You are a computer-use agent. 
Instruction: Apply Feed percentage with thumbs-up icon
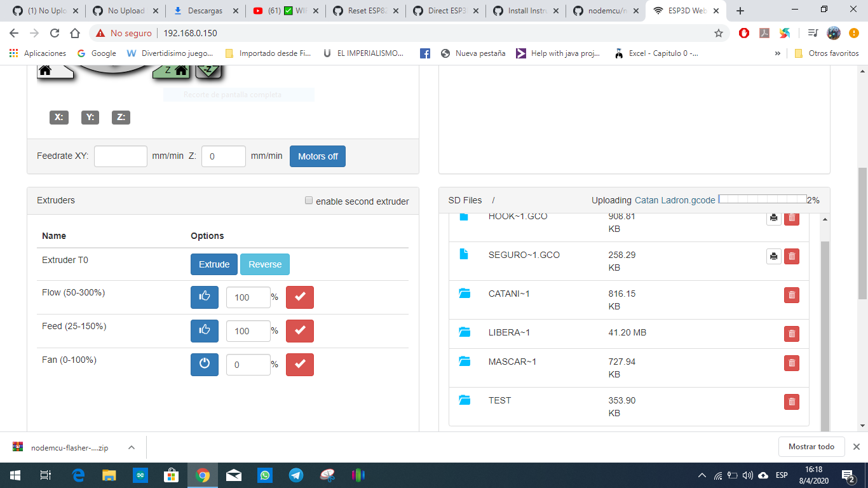click(x=204, y=330)
